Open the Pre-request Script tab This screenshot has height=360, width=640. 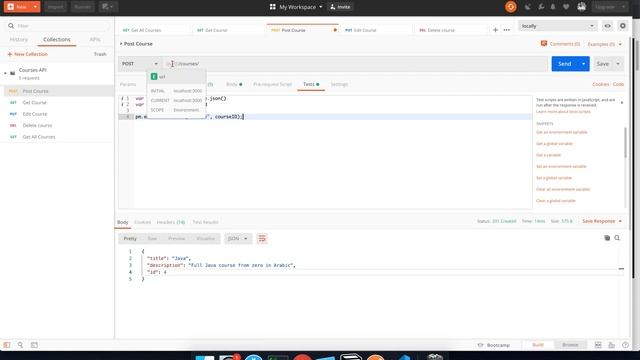pyautogui.click(x=272, y=84)
